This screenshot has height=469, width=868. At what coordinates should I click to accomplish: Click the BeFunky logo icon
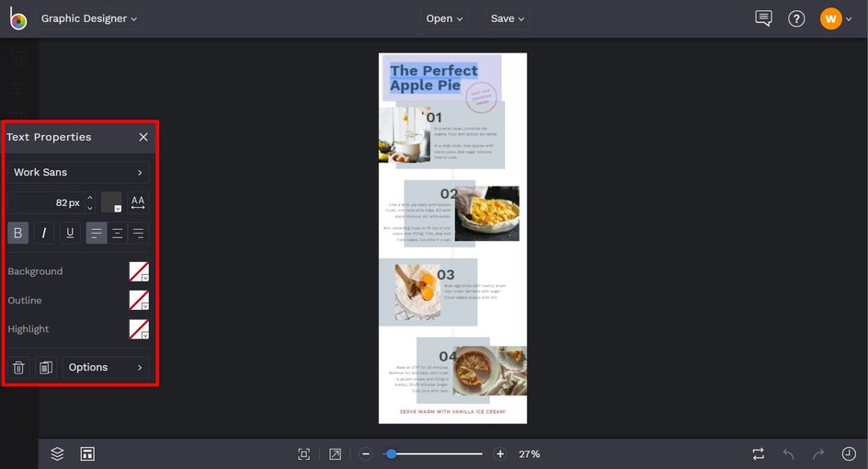click(17, 18)
